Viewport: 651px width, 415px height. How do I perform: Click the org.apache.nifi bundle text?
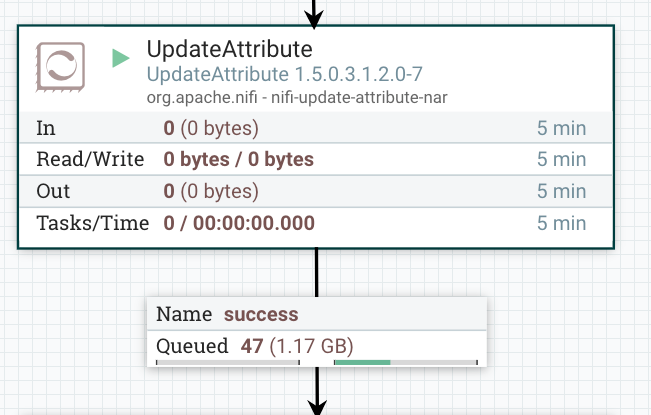click(296, 96)
